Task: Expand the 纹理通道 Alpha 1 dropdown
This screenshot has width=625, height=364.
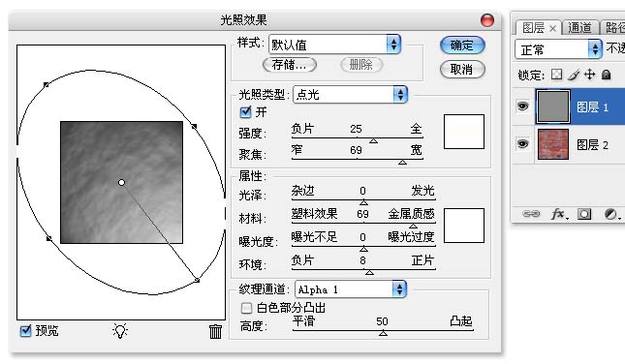Action: (351, 289)
